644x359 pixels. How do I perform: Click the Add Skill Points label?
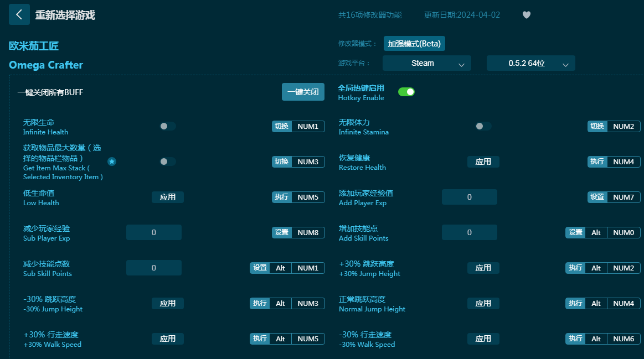point(363,238)
